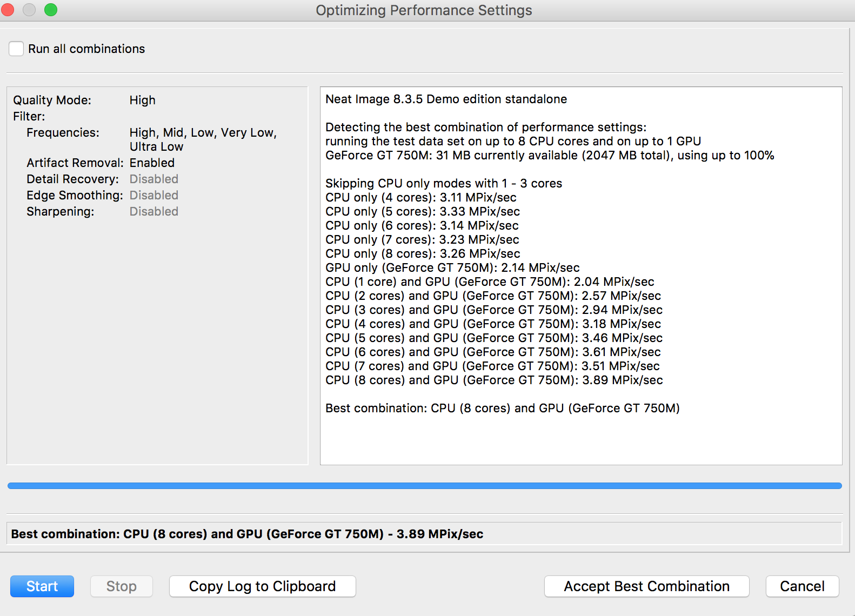This screenshot has width=855, height=616.
Task: Click 'CPU (8 cores) and GPU' 3.89 MPix/sec line
Action: (x=494, y=380)
